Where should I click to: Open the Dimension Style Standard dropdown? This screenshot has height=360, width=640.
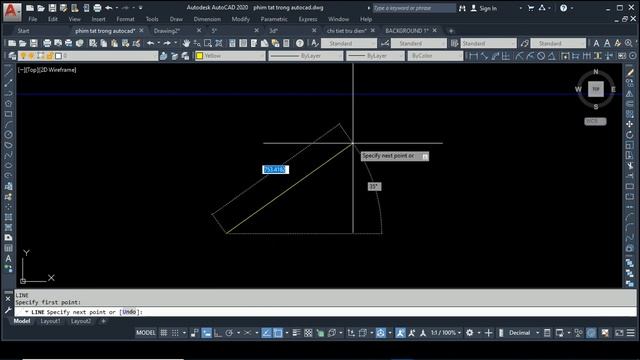[x=419, y=43]
